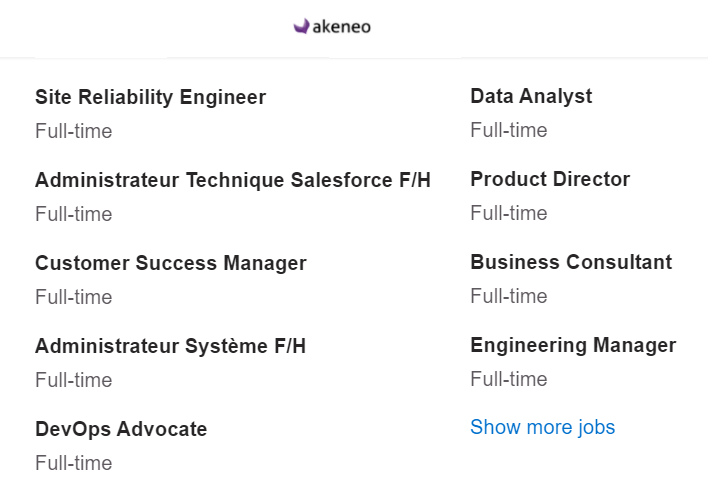Open Administrateur Technique Salesforce F/H job
708x488 pixels.
[x=233, y=180]
